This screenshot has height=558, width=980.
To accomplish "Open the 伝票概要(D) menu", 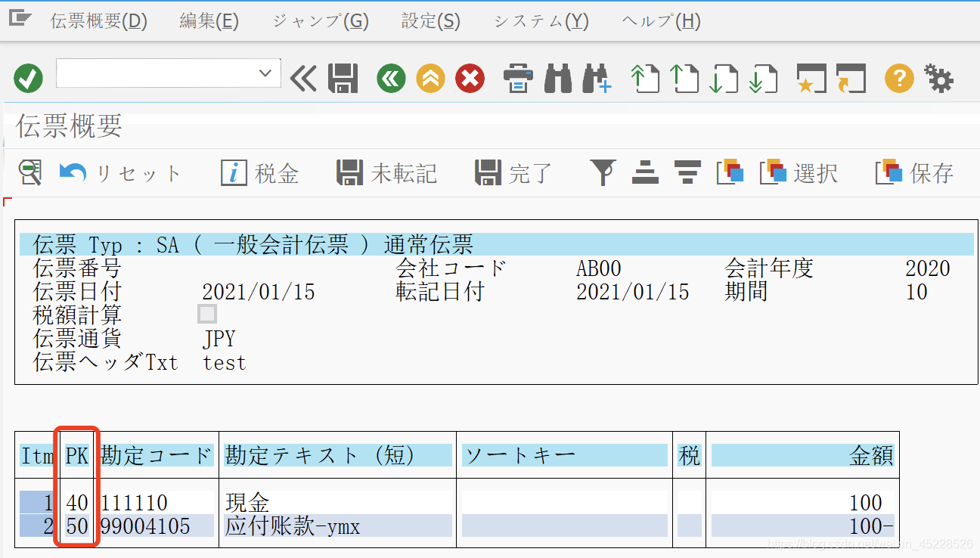I will click(x=98, y=21).
